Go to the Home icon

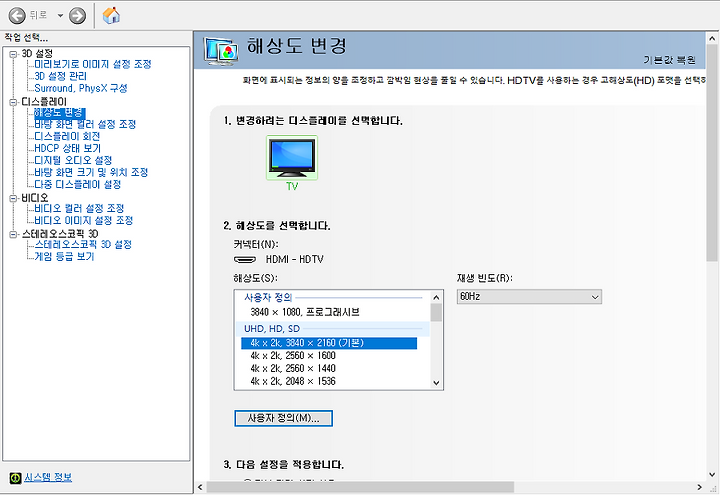coord(111,16)
